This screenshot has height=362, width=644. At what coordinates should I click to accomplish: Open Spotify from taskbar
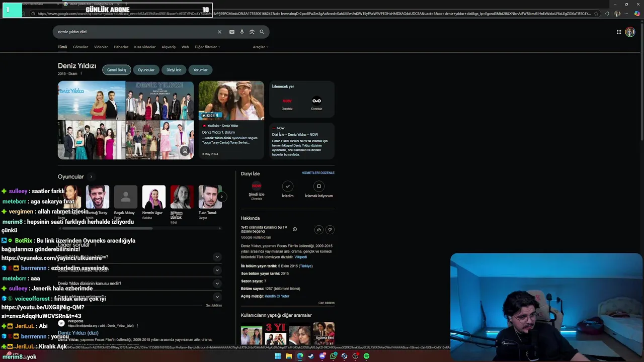point(366,356)
